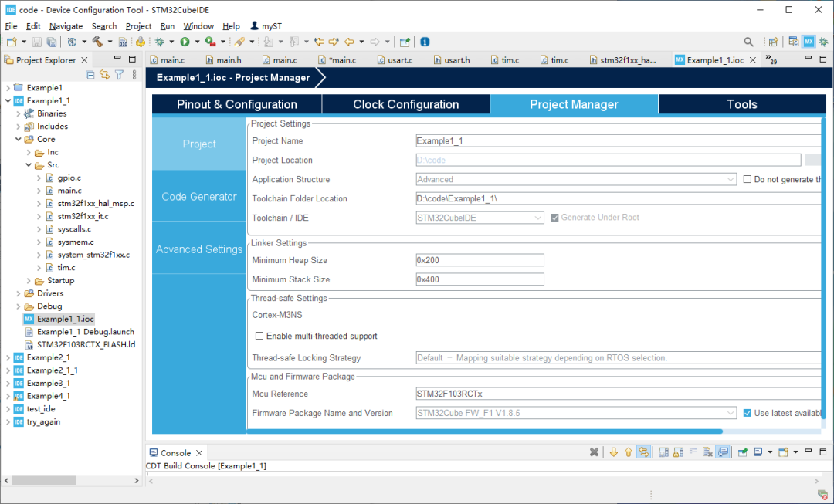Open the Window menu
Screen dimensions: 834x504
(198, 26)
